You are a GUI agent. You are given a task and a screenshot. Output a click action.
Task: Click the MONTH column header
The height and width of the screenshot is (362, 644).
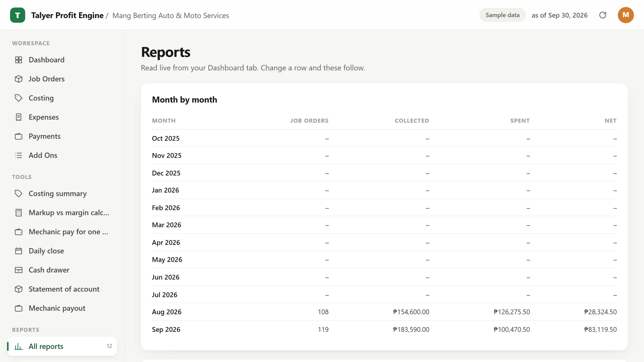click(164, 121)
